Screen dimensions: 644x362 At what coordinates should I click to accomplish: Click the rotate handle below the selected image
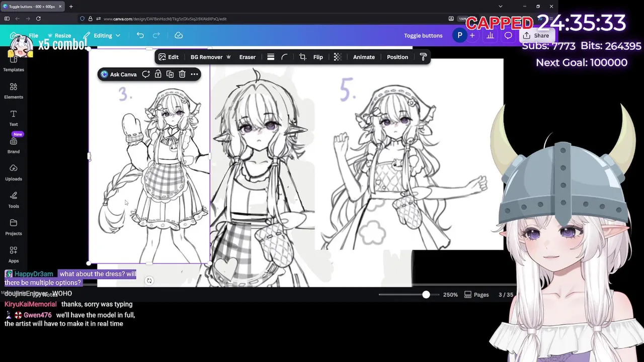(x=149, y=281)
